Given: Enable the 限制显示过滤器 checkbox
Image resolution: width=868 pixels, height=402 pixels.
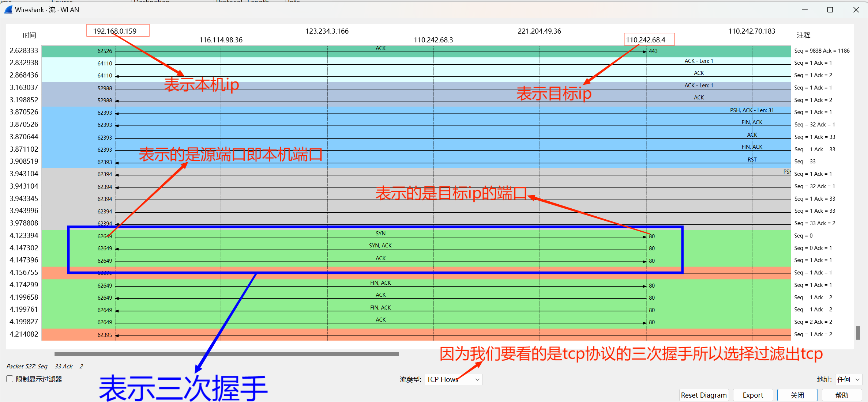Looking at the screenshot, I should click(x=10, y=379).
